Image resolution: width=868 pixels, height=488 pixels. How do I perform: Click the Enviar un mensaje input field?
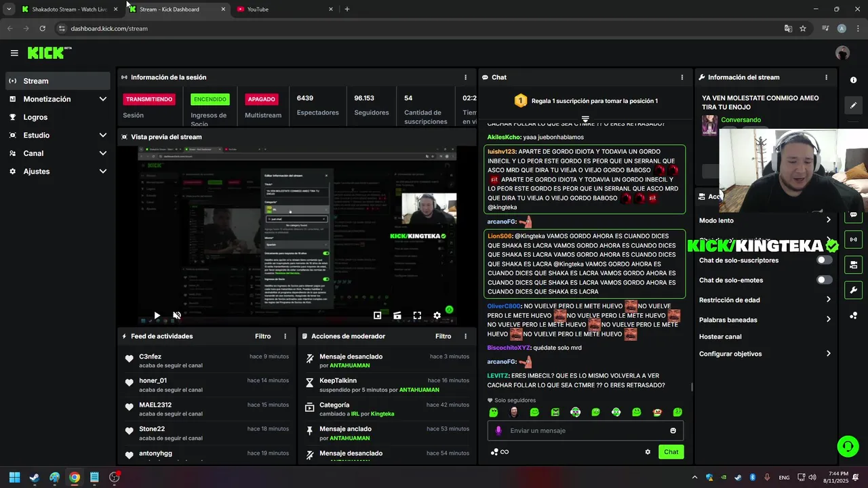coord(585,430)
